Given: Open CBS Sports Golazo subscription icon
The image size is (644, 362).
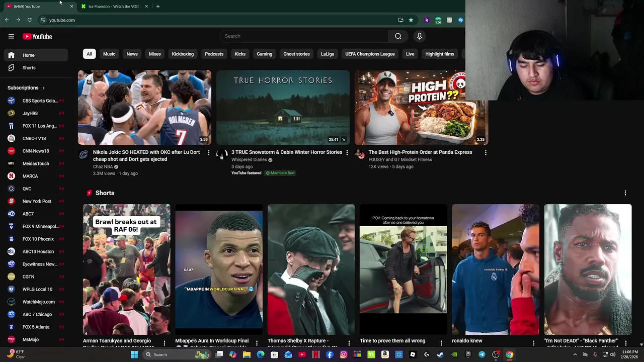Looking at the screenshot, I should coord(11,101).
